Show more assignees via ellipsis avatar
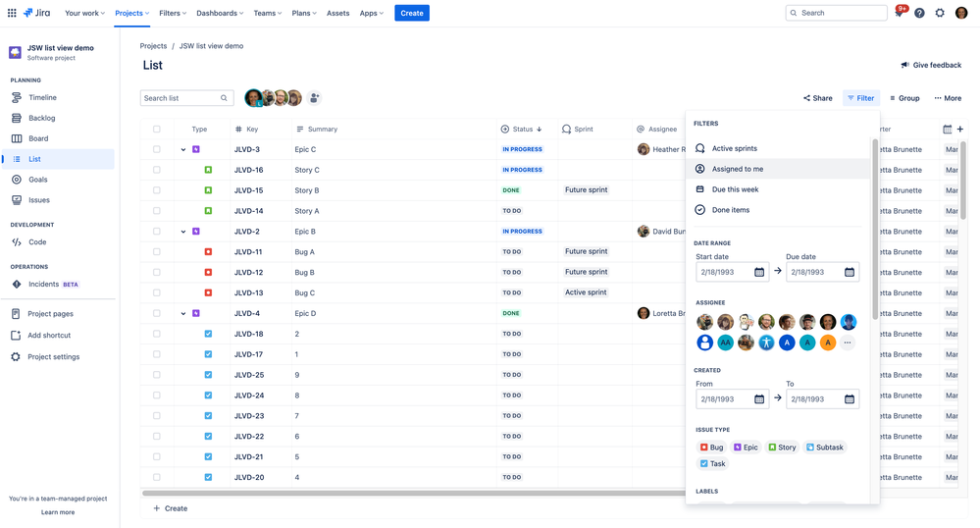 [848, 343]
